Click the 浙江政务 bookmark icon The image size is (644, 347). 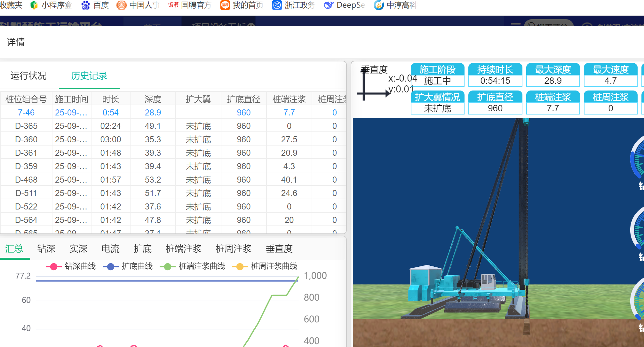pos(277,5)
